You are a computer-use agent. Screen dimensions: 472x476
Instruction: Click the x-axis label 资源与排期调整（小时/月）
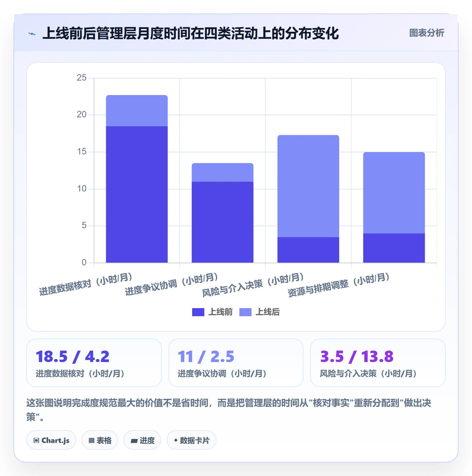(339, 285)
